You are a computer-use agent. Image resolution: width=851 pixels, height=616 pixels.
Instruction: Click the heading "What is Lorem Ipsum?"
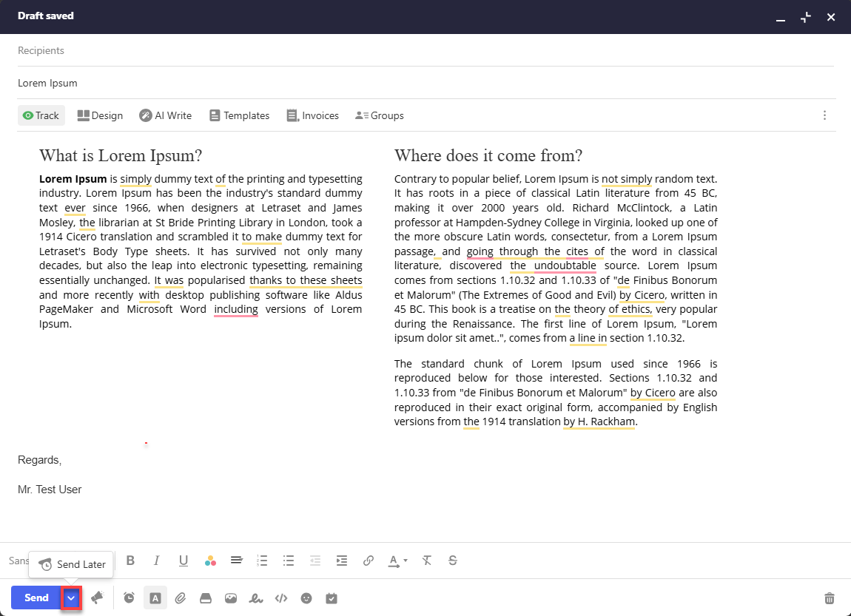point(121,155)
